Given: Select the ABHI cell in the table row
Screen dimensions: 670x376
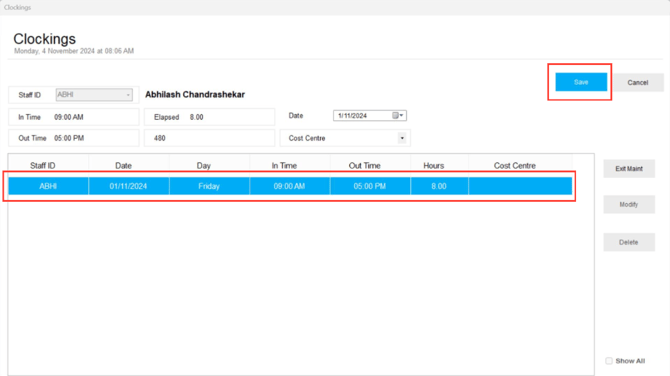Looking at the screenshot, I should click(48, 186).
